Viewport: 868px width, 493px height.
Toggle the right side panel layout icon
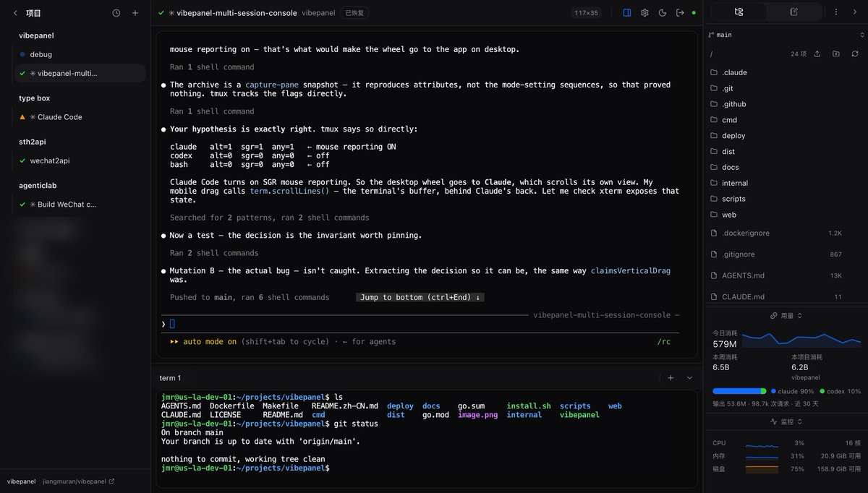tap(627, 12)
